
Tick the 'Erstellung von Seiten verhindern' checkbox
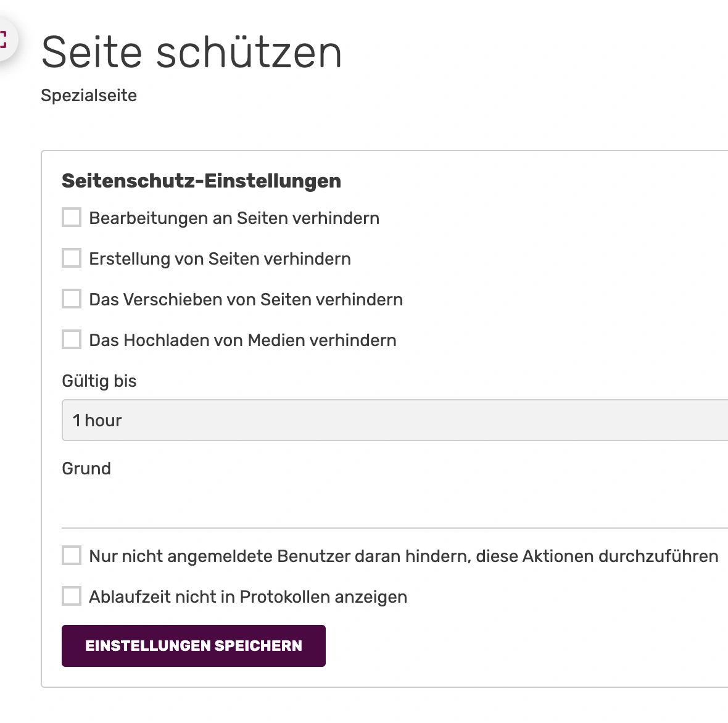tap(72, 258)
